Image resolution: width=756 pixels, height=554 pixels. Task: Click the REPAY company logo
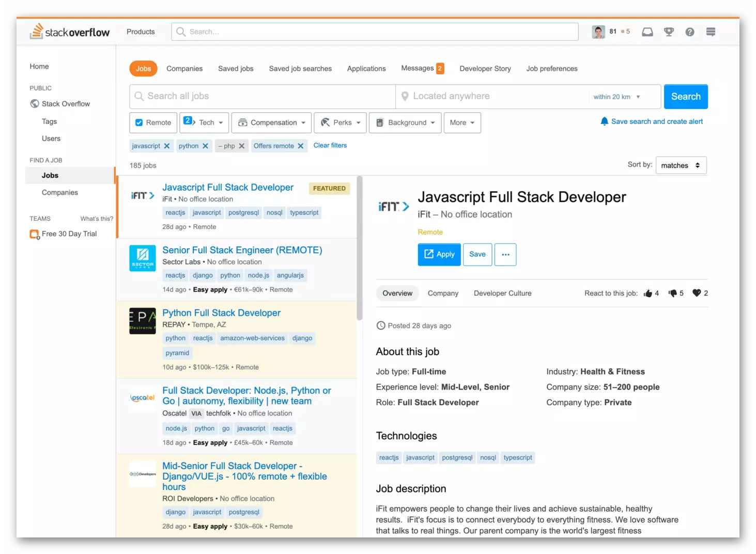(x=143, y=321)
